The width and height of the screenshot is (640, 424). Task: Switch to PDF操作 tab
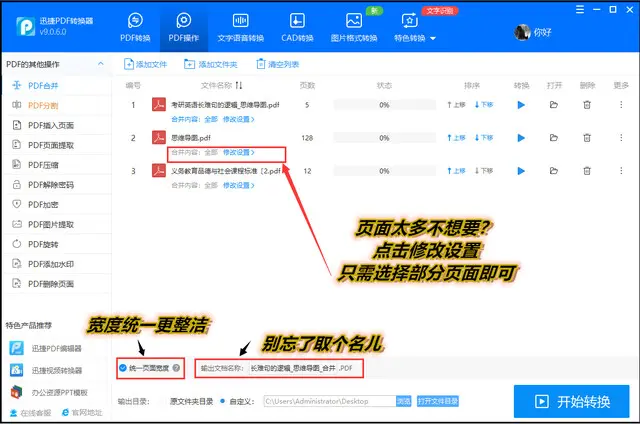point(184,27)
